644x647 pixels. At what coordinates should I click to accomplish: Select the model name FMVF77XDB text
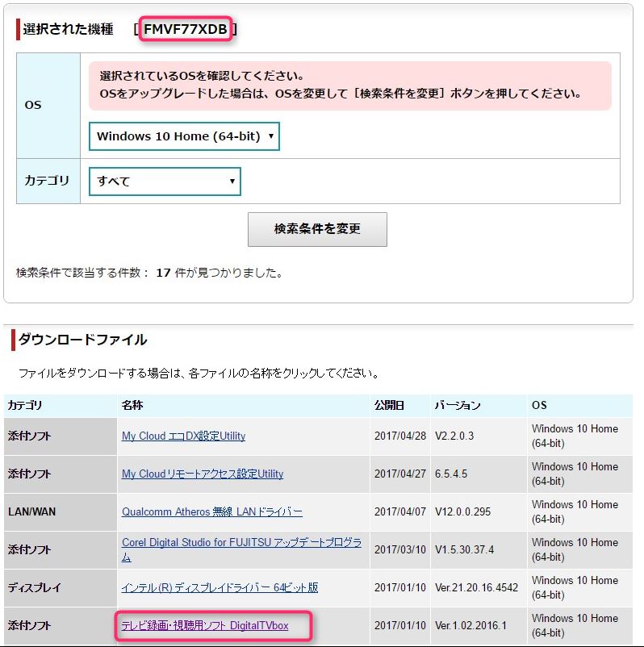186,29
